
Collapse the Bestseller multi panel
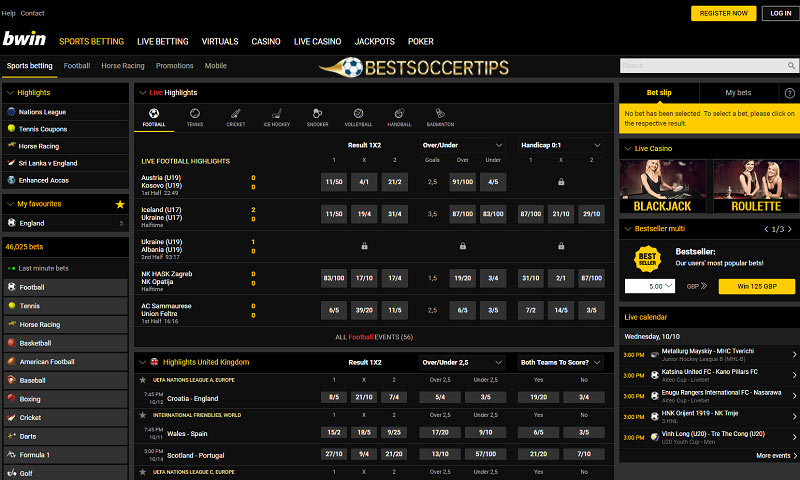pyautogui.click(x=628, y=229)
